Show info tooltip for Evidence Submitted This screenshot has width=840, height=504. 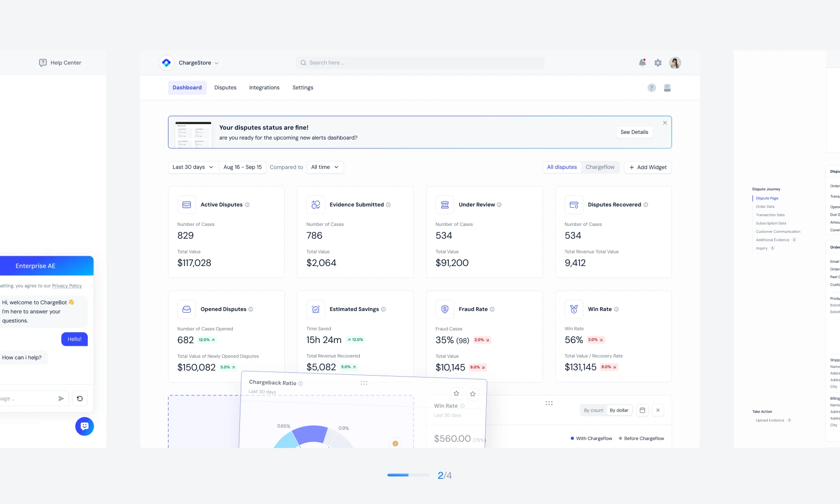pos(388,205)
